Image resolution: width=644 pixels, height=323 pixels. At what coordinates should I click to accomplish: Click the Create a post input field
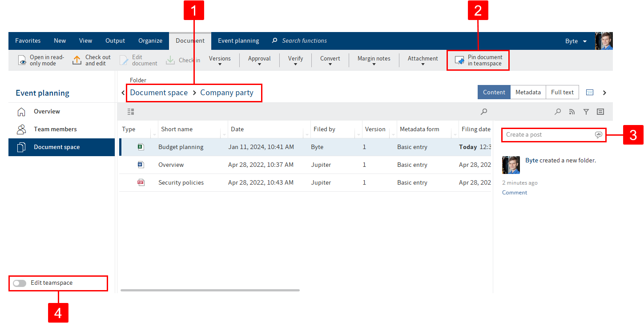547,135
